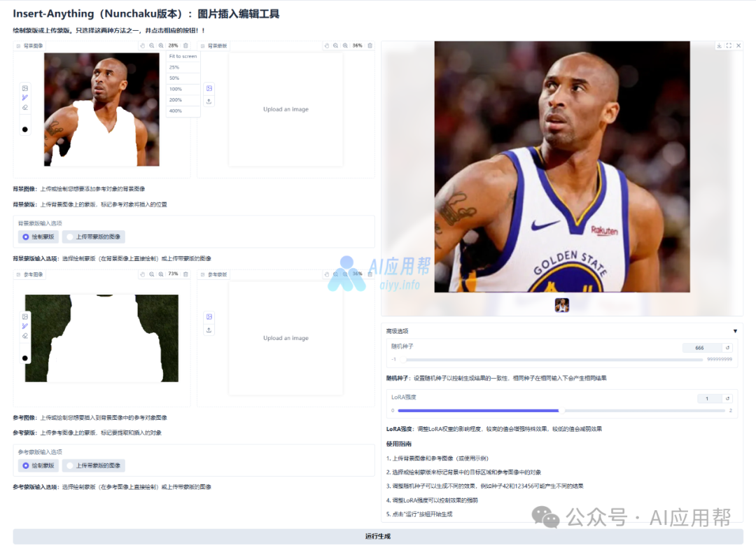Click the 背景图像 canvas photo
The image size is (756, 548).
pyautogui.click(x=101, y=109)
